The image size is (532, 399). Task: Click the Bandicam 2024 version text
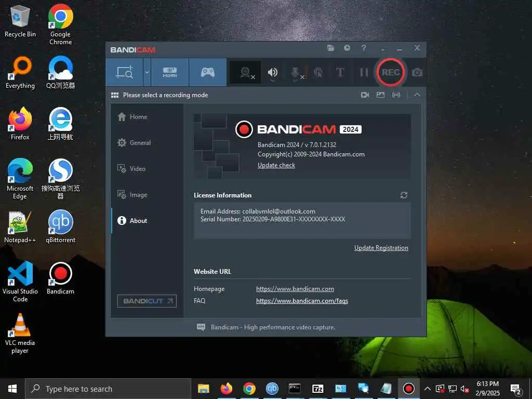tap(297, 145)
